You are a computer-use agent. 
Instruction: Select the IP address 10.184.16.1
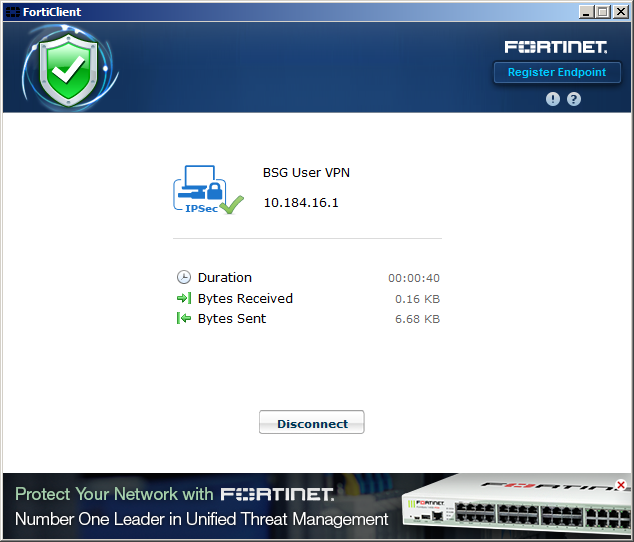(x=301, y=203)
